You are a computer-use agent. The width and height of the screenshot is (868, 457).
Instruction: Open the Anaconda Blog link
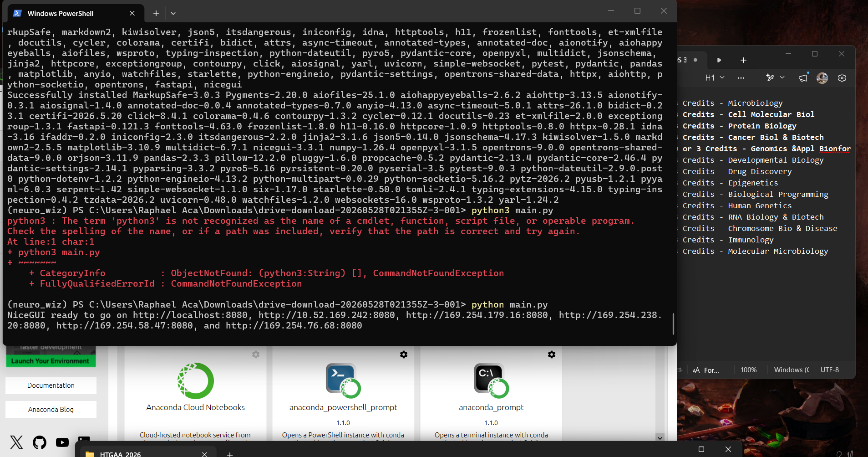pos(51,410)
